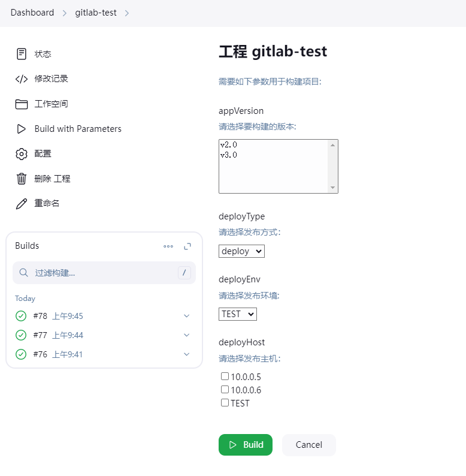Click the success status icon for build #77
Screen dimensions: 466x476
(x=21, y=335)
